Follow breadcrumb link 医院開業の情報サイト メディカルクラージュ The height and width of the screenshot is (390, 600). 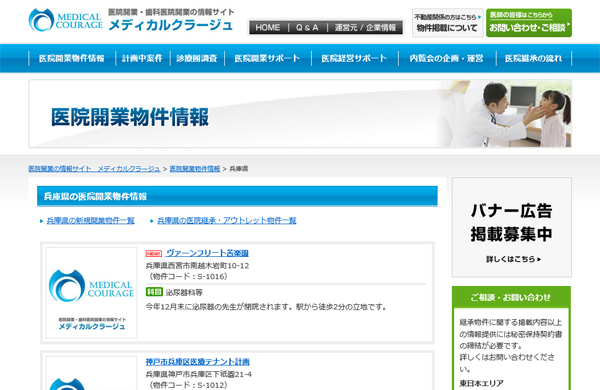[94, 169]
